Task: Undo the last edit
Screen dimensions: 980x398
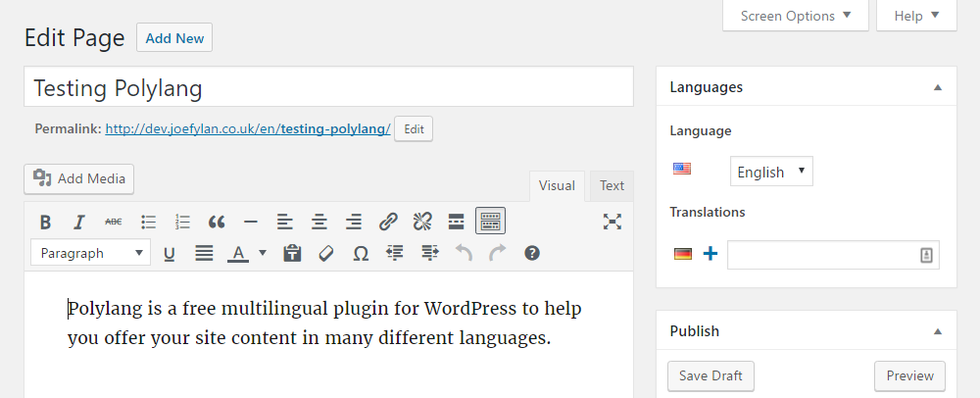Action: (464, 254)
